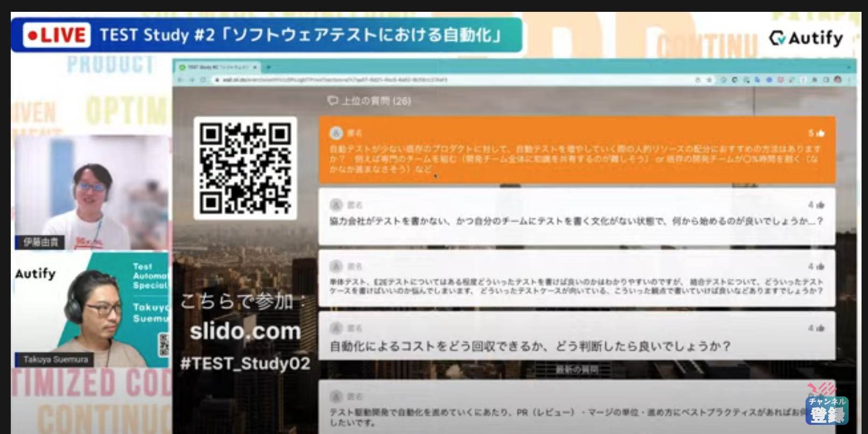The height and width of the screenshot is (434, 868).
Task: Open the question starting with テスト駆動開発で自動化
Action: click(577, 407)
